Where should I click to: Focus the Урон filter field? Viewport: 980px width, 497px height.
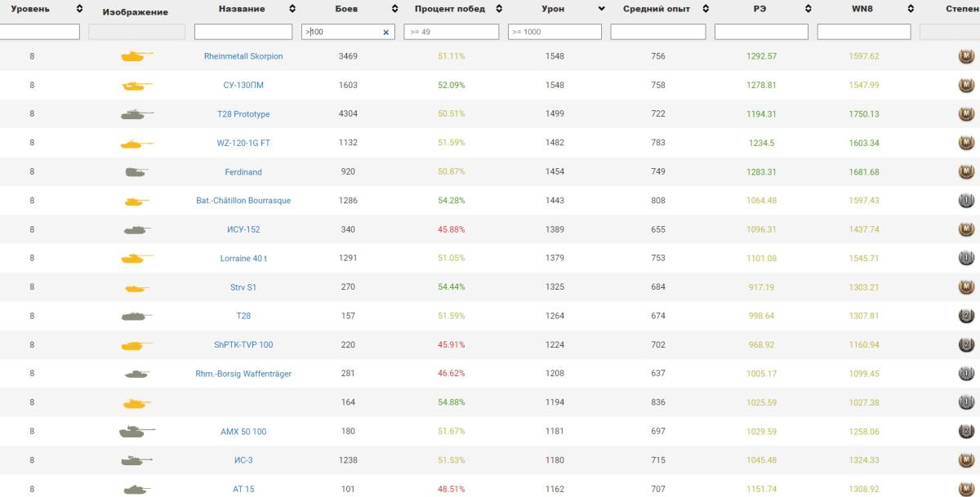point(555,32)
